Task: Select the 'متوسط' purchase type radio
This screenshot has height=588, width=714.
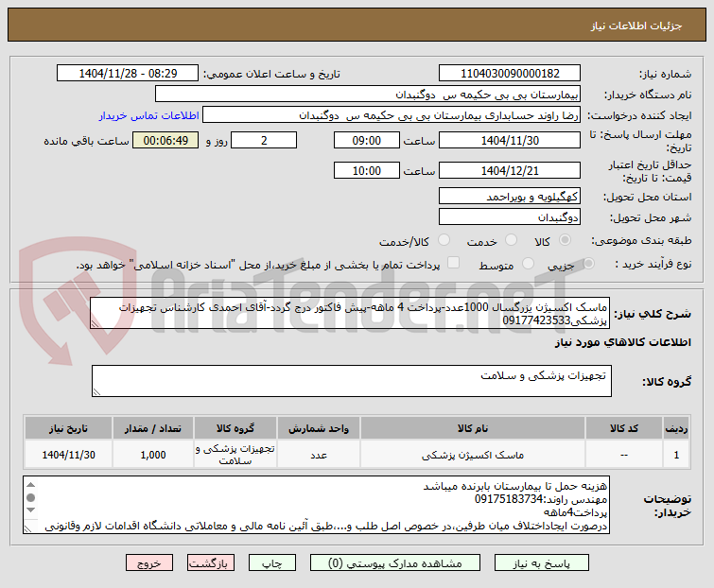Action: (x=528, y=263)
